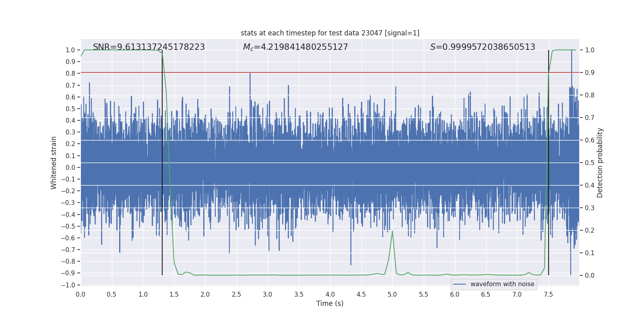Click the 'Time (s)' x-axis label
The width and height of the screenshot is (644, 322).
click(x=330, y=303)
